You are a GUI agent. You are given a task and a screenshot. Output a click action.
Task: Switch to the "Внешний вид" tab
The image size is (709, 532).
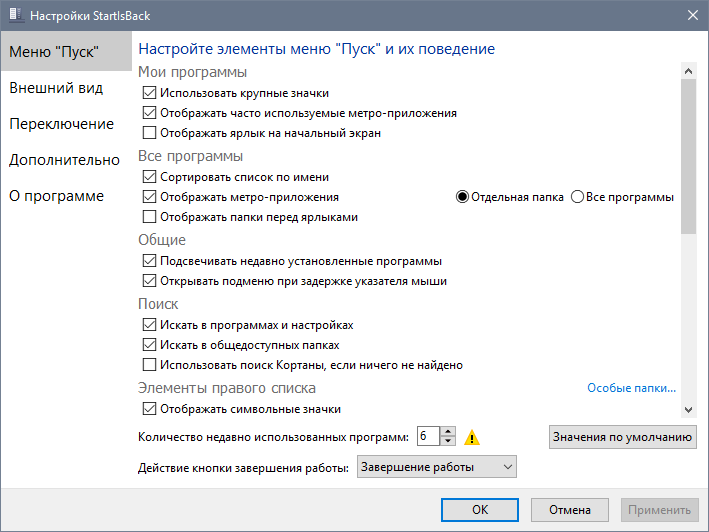click(x=56, y=88)
